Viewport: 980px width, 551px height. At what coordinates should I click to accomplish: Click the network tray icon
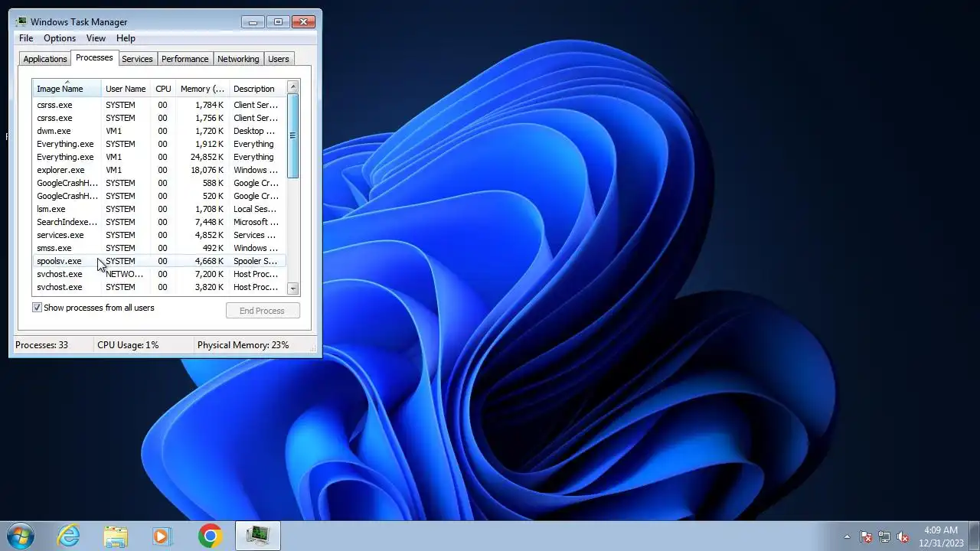pos(884,536)
